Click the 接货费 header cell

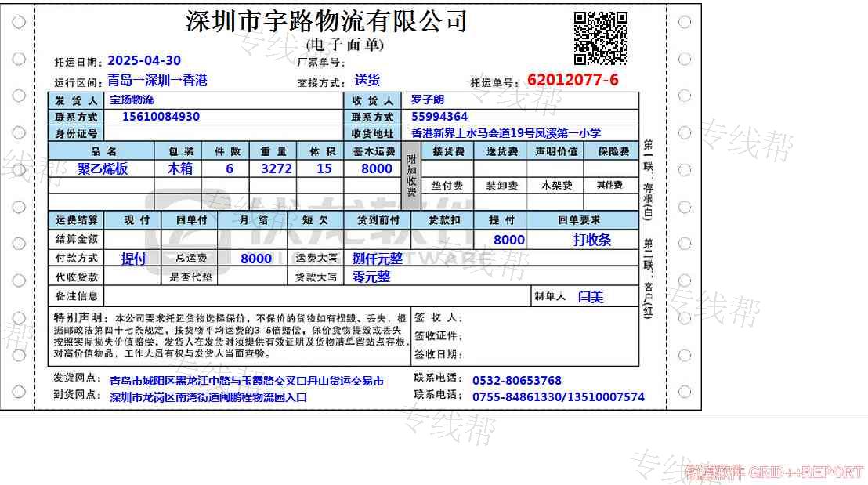click(448, 152)
